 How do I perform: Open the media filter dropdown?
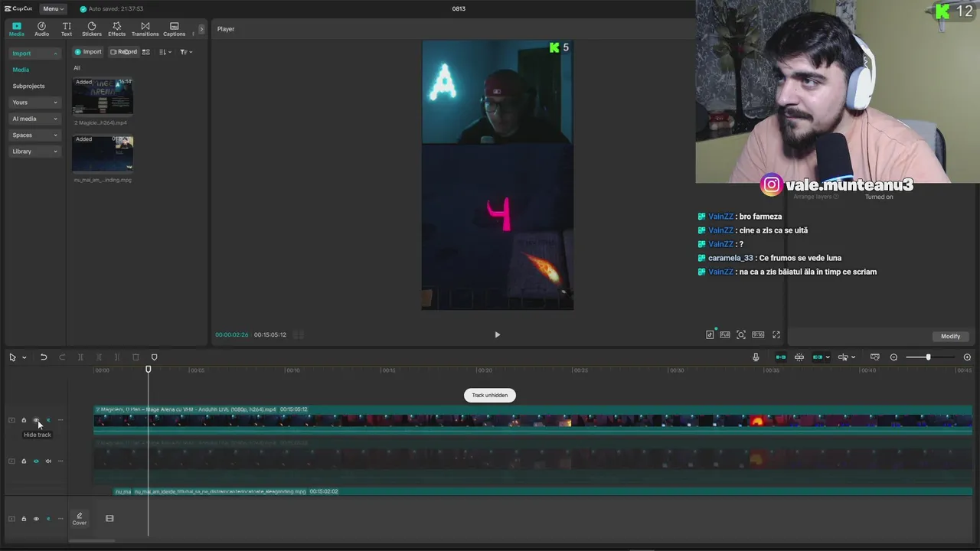click(x=186, y=52)
